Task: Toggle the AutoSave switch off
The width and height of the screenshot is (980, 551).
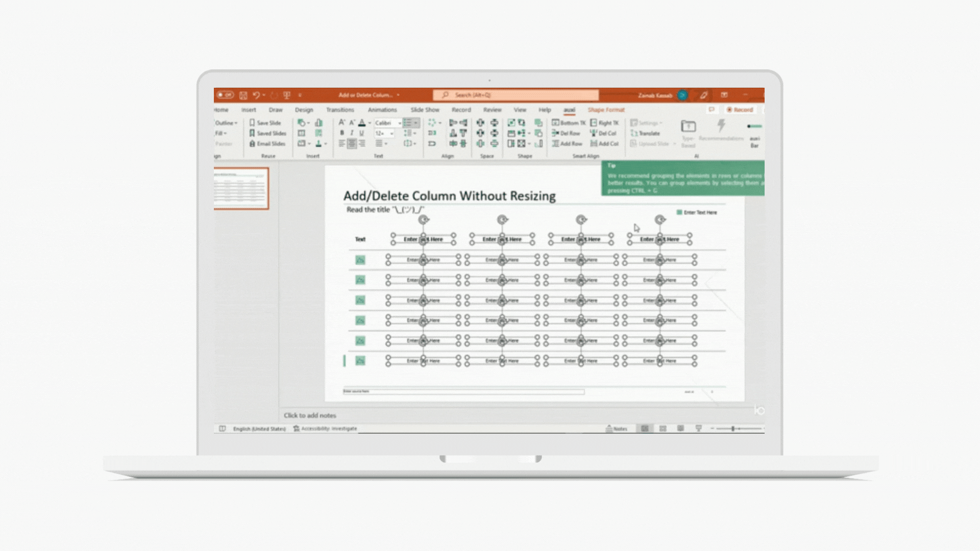Action: (x=225, y=95)
